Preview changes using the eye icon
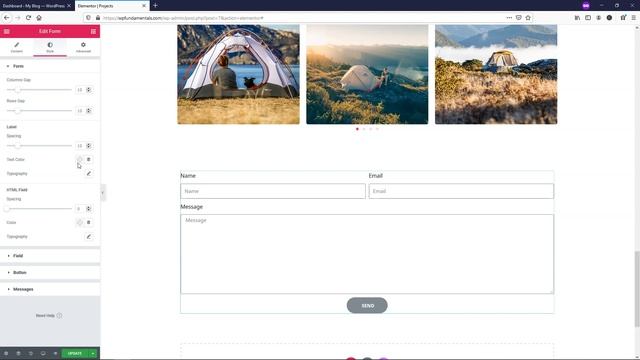 click(56, 353)
